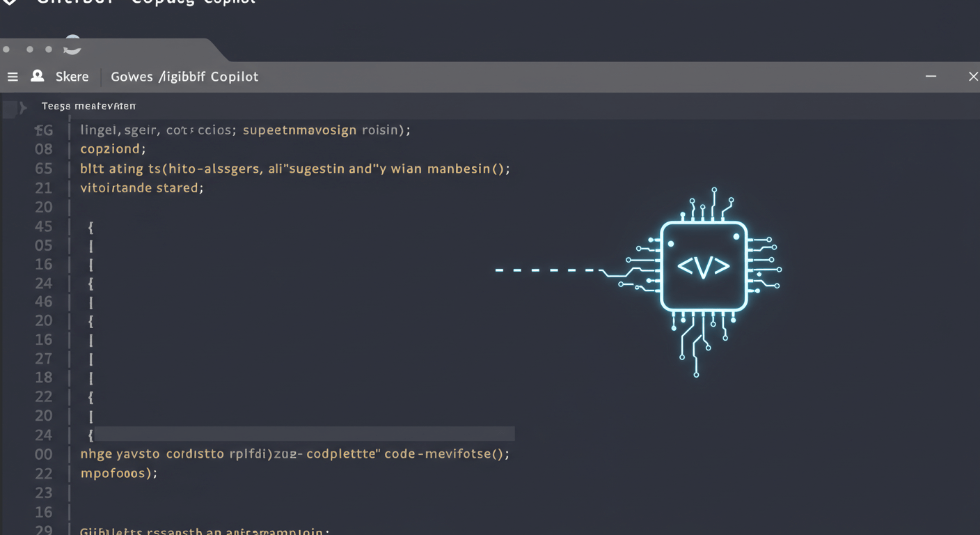Expand the play arrow beside Teess meafevaten
The image size is (980, 535).
[x=23, y=107]
